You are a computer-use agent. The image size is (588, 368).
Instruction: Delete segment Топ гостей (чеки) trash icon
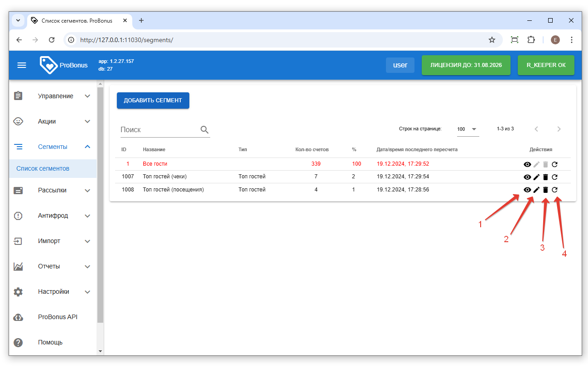point(545,177)
